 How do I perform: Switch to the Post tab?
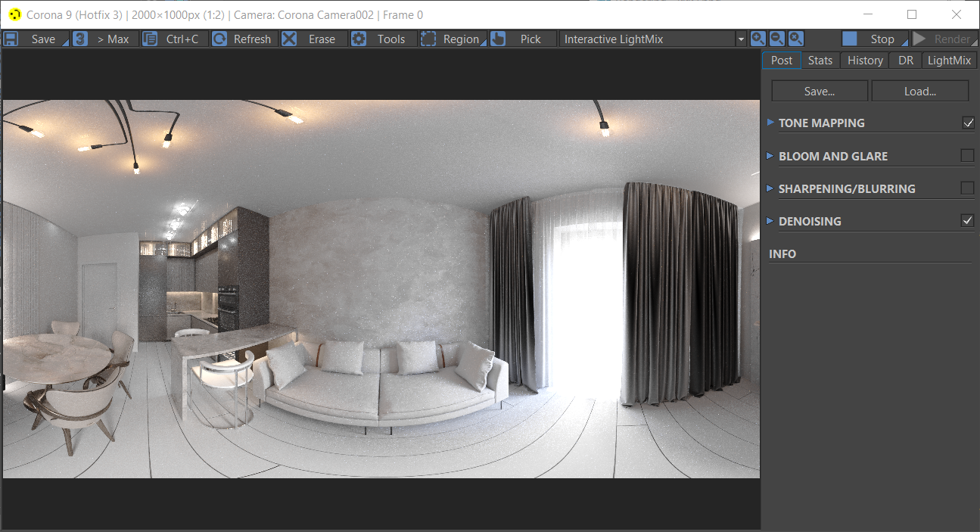[782, 61]
